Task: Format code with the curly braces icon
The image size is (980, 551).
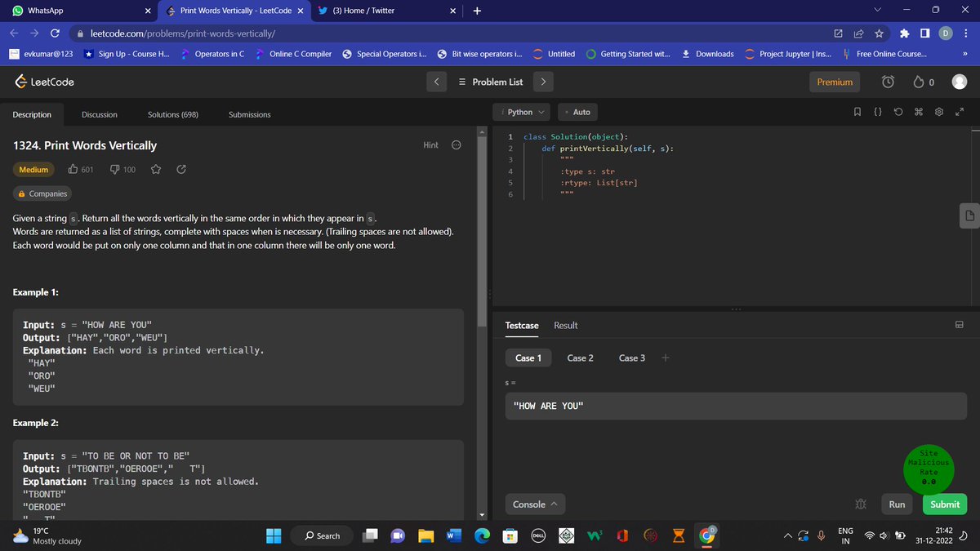Action: [879, 112]
